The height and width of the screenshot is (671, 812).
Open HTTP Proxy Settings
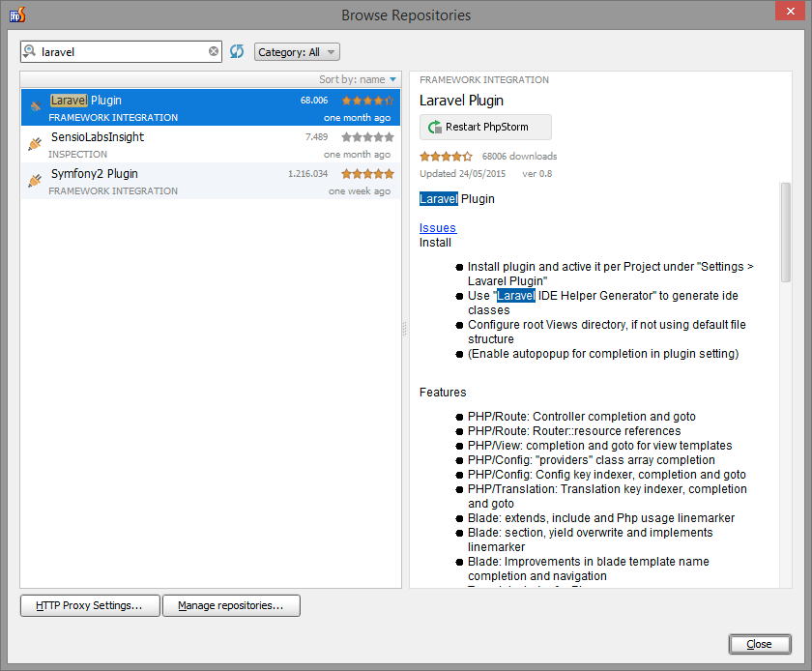click(90, 605)
